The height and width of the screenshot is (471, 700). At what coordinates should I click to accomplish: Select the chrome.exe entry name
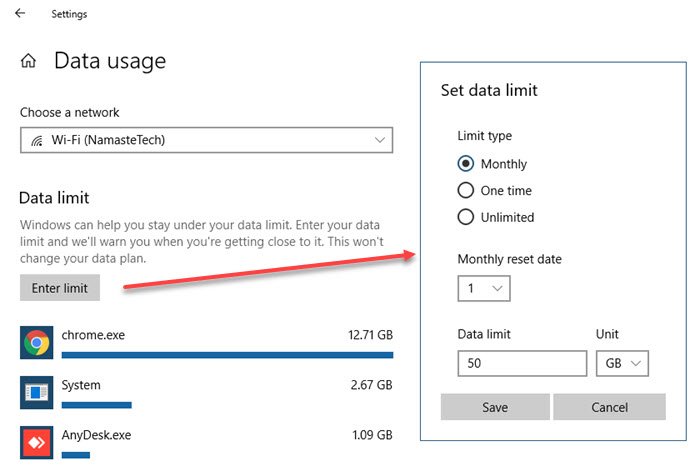tap(94, 334)
